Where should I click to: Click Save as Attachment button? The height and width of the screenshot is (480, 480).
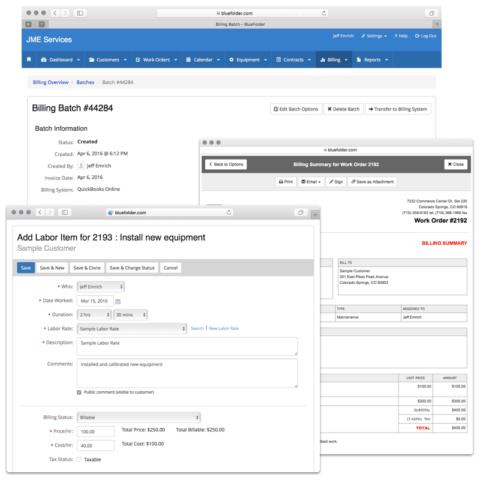tap(372, 182)
